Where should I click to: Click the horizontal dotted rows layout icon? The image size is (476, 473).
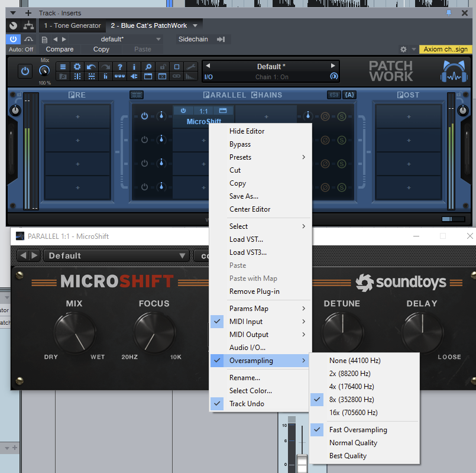[x=91, y=76]
